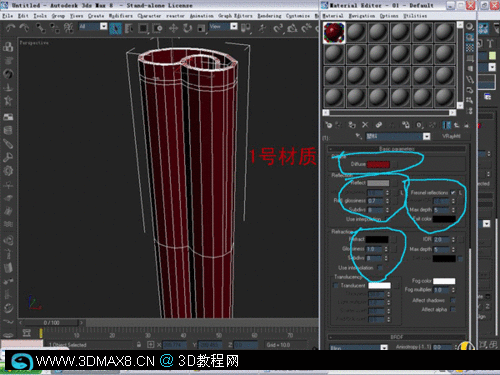Click the Refl. glossiness spinner arrows
The width and height of the screenshot is (500, 375).
point(387,201)
